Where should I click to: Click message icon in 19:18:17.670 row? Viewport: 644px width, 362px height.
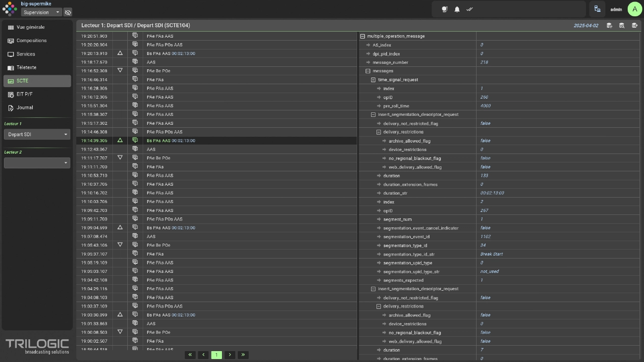point(135,62)
